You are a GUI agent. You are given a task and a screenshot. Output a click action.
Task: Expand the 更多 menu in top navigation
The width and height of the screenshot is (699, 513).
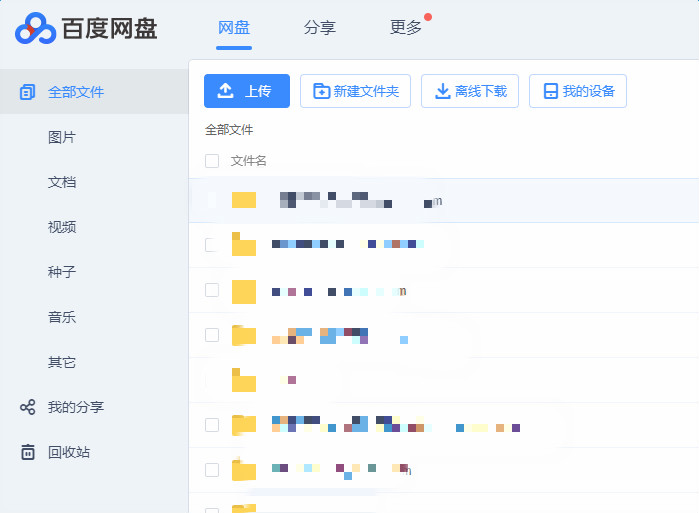click(405, 28)
